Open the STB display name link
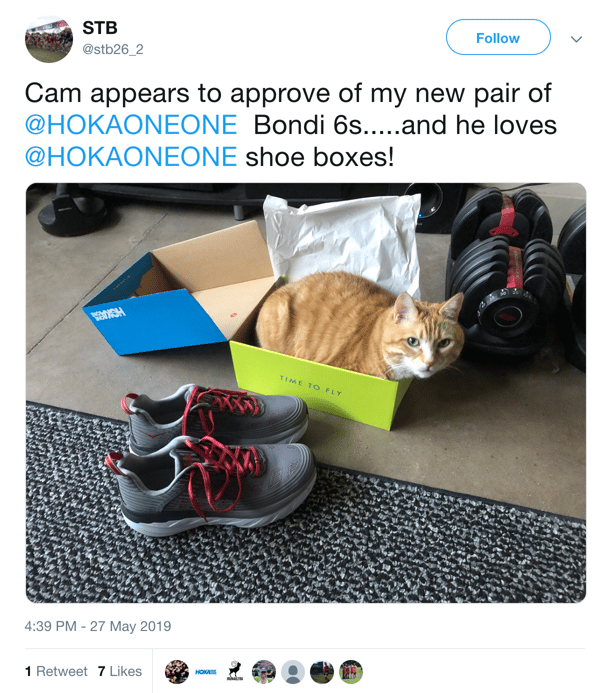The image size is (600, 693). [x=100, y=28]
